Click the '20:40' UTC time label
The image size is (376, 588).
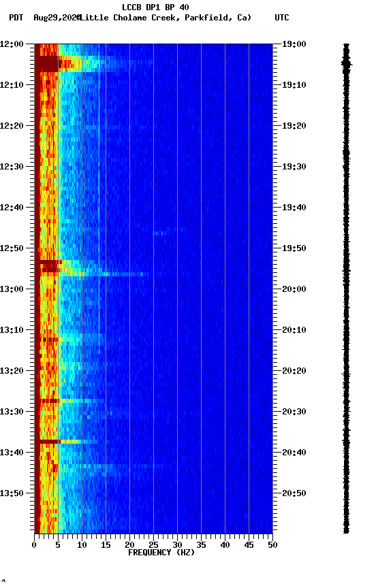(x=294, y=453)
